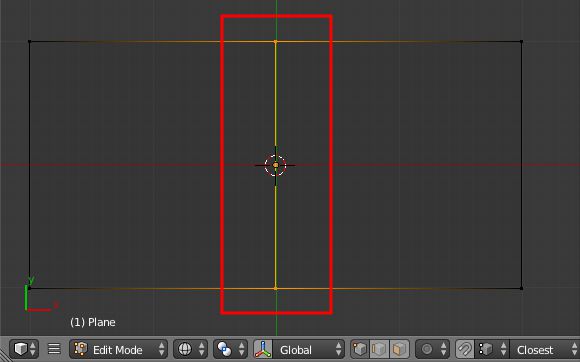The width and height of the screenshot is (580, 362).
Task: Open the Closest snap target dropdown
Action: pos(544,349)
